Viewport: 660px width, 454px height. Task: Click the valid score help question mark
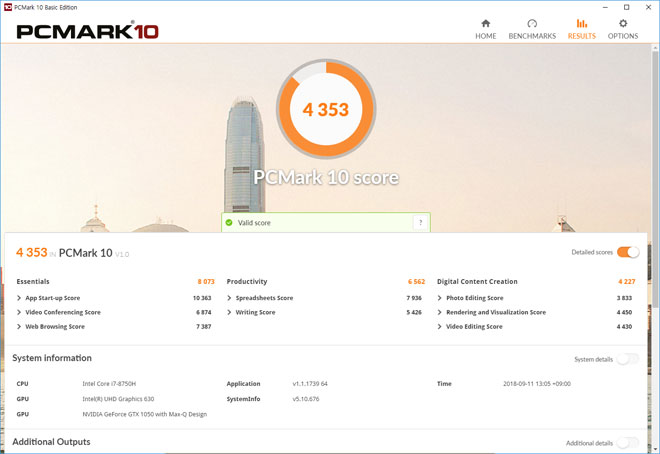point(420,222)
